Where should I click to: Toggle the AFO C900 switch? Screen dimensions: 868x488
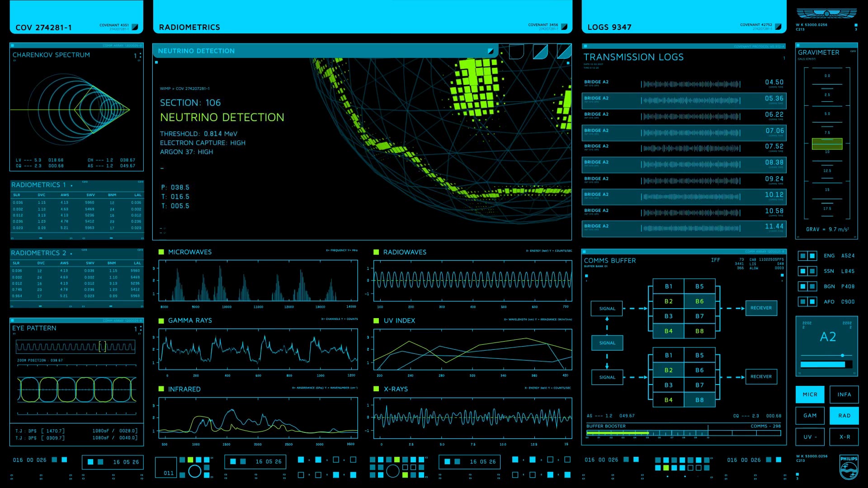click(807, 301)
